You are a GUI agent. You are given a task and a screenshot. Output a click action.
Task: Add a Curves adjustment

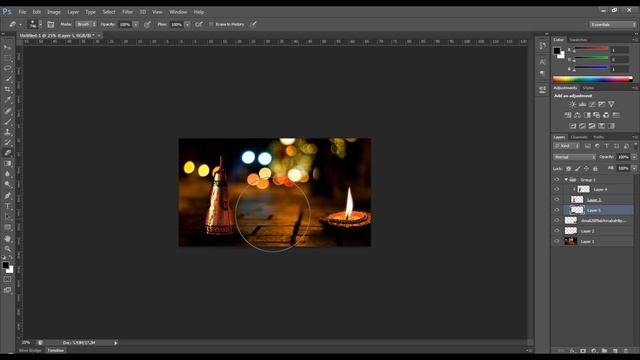(x=592, y=104)
